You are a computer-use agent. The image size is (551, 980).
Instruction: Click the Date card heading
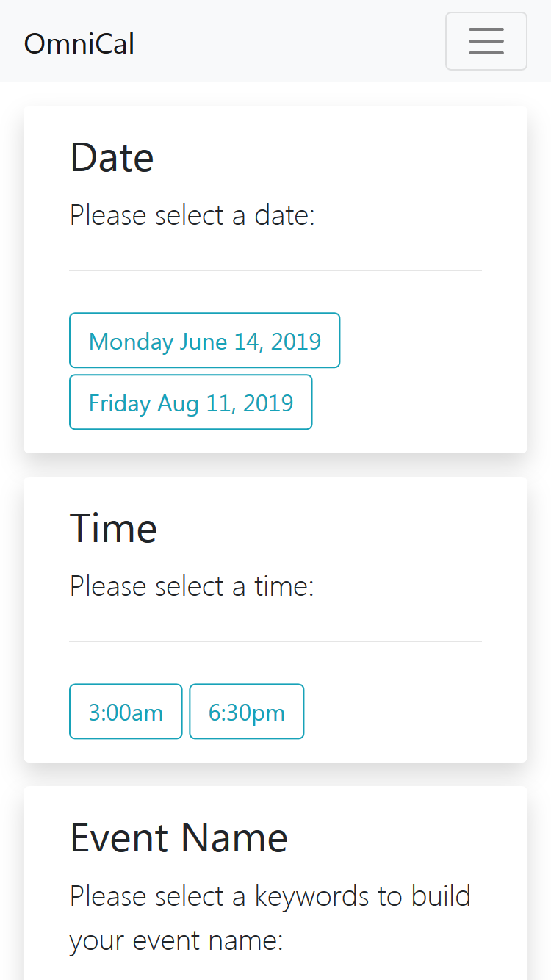pyautogui.click(x=112, y=157)
